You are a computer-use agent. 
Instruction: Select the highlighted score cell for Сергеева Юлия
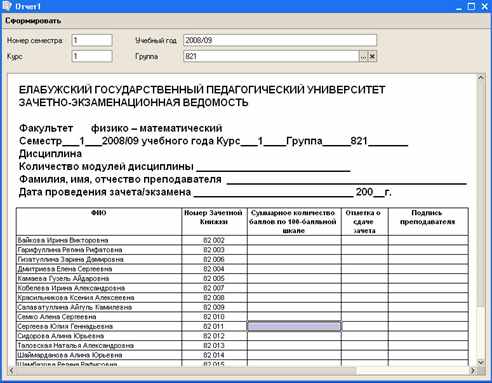pyautogui.click(x=294, y=326)
